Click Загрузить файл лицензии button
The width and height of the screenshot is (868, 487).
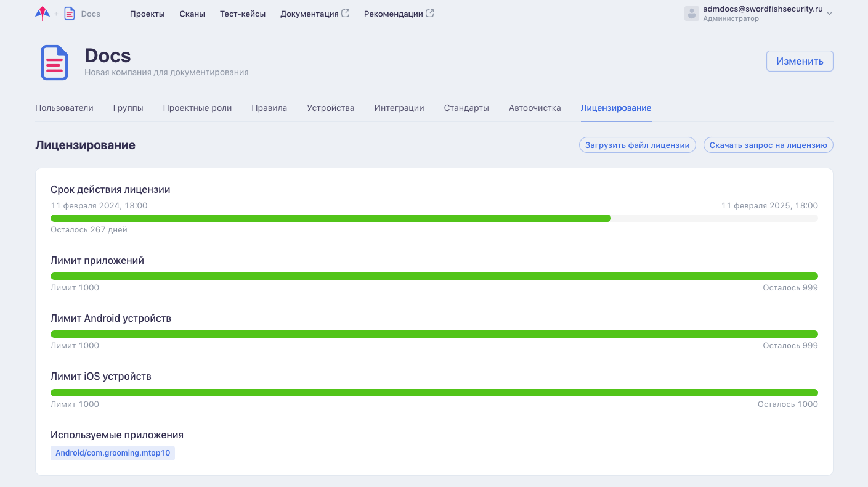pos(638,145)
